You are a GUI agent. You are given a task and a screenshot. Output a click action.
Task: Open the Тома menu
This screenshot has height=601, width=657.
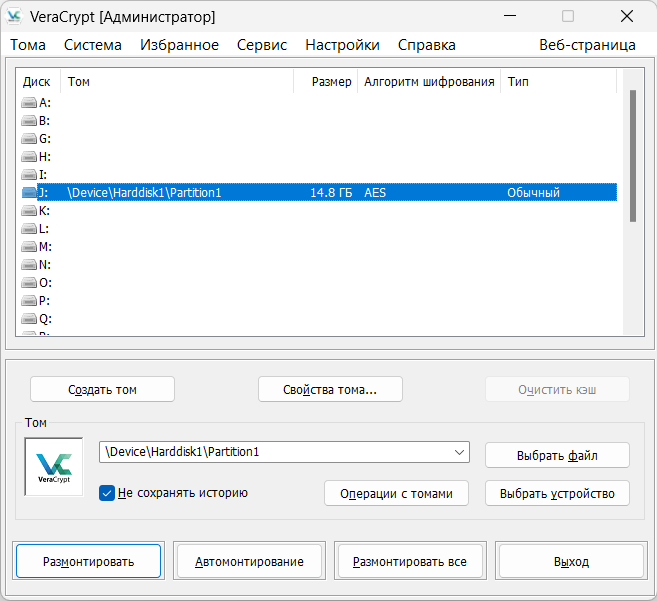[x=28, y=45]
